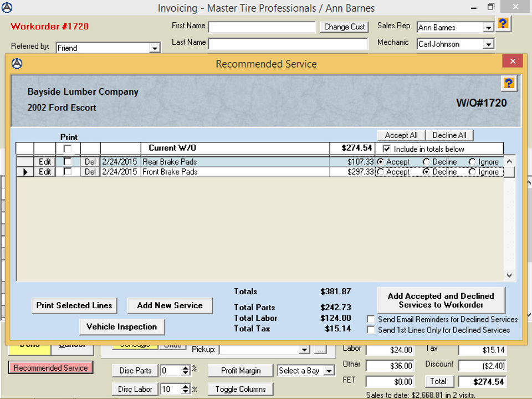Select Decline for Front Brake Pads

426,172
